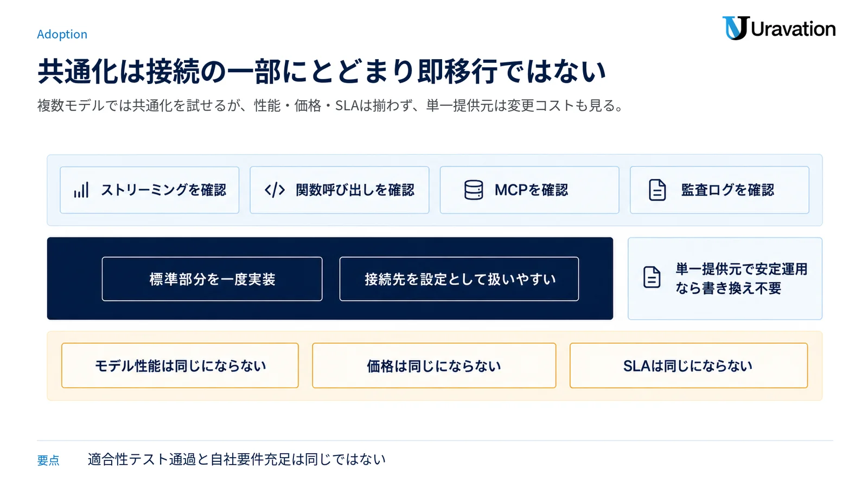Select the MCPを確認 card
The image size is (868, 488).
(x=529, y=190)
